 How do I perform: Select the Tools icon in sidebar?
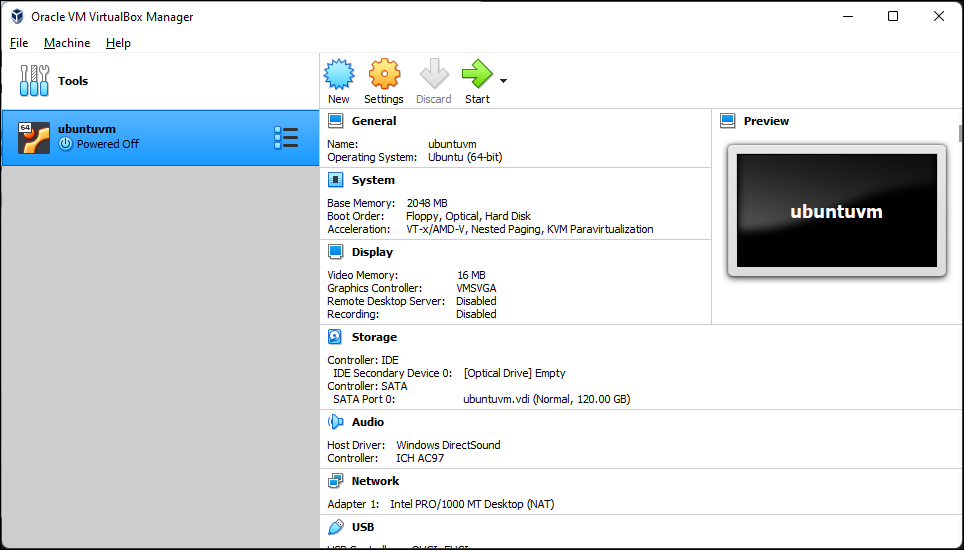tap(34, 81)
